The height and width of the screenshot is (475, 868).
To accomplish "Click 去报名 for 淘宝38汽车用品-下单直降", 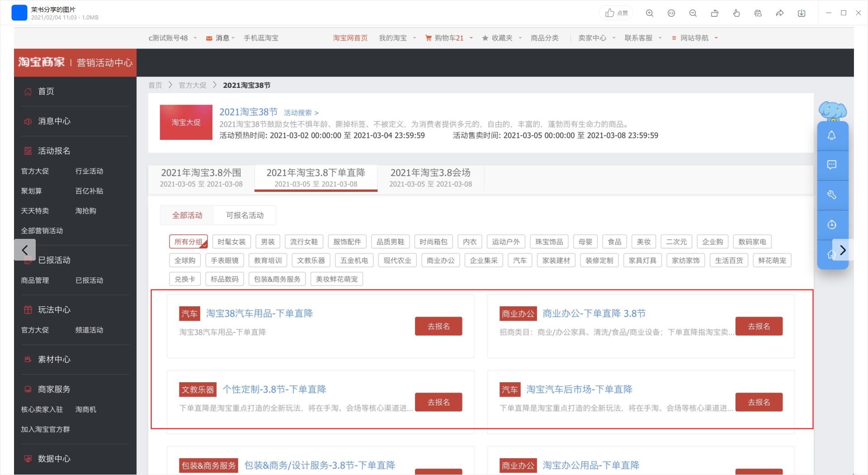I will pyautogui.click(x=439, y=326).
